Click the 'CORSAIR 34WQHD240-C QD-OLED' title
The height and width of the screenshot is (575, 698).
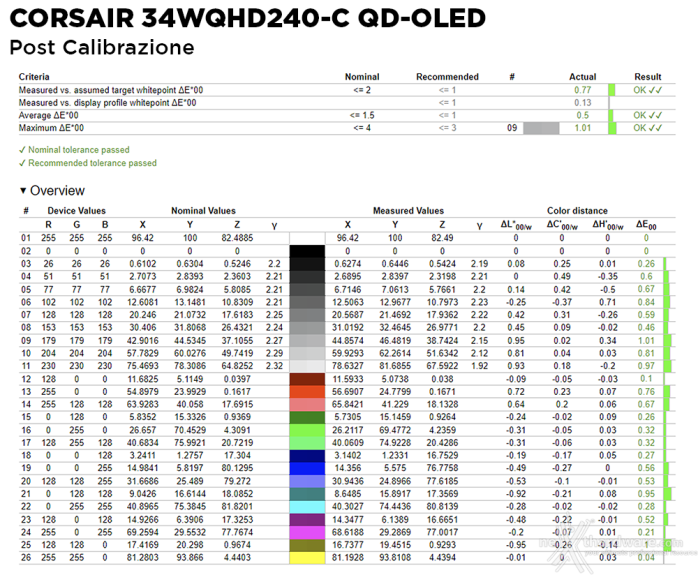(248, 18)
